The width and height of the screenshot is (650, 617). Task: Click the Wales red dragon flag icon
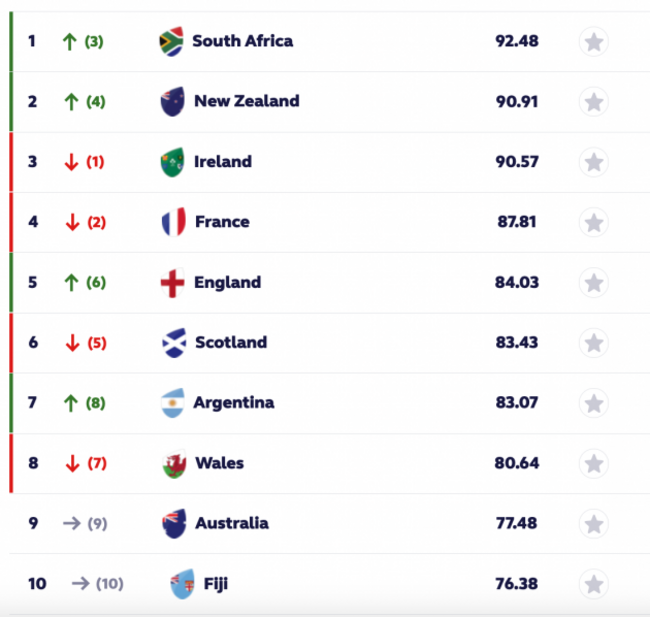[x=173, y=464]
